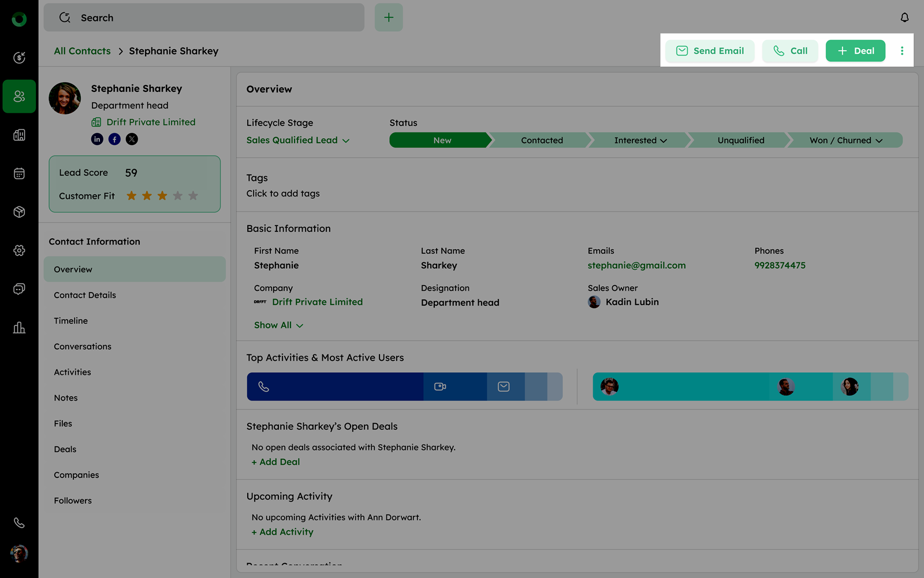Screen dimensions: 924x578
Task: Open the Contacts icon in the sidebar
Action: pyautogui.click(x=19, y=96)
